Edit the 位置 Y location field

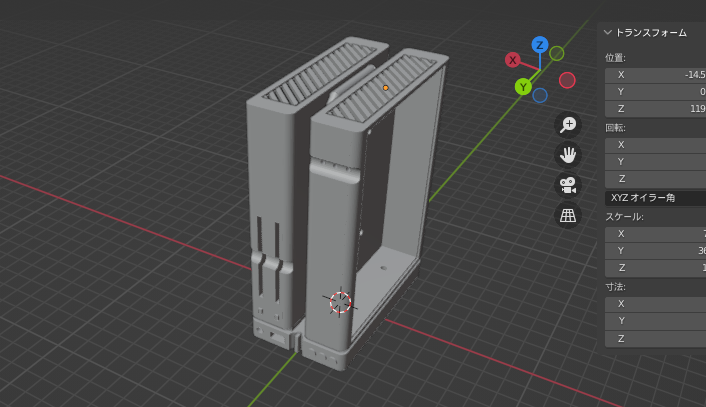(656, 92)
